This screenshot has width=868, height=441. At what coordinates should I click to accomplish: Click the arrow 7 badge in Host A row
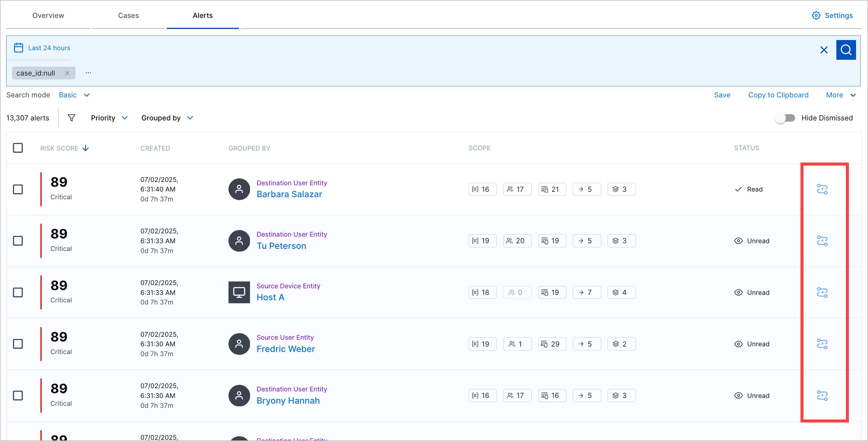point(587,292)
